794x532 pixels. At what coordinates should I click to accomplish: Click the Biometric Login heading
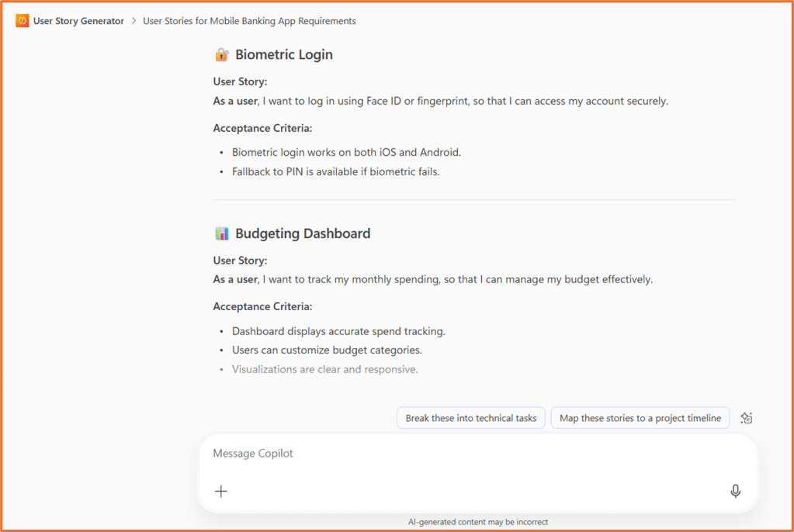pyautogui.click(x=284, y=55)
